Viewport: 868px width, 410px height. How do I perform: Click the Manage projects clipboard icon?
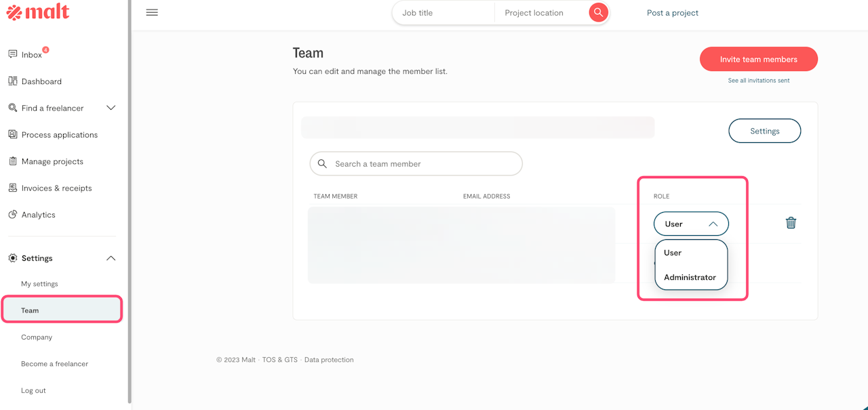pos(13,161)
